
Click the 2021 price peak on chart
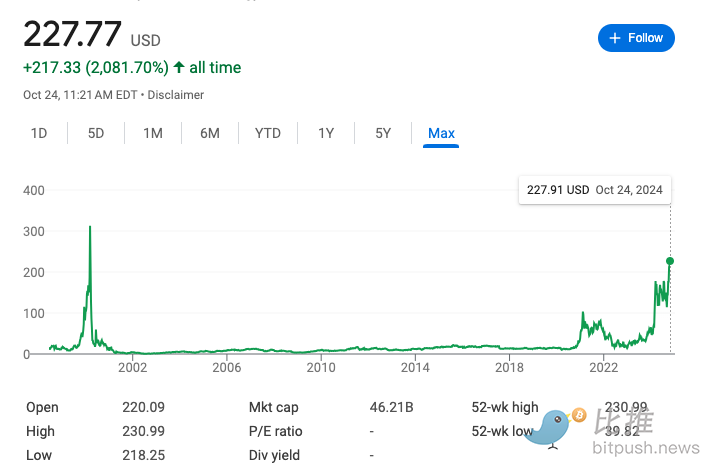click(583, 314)
